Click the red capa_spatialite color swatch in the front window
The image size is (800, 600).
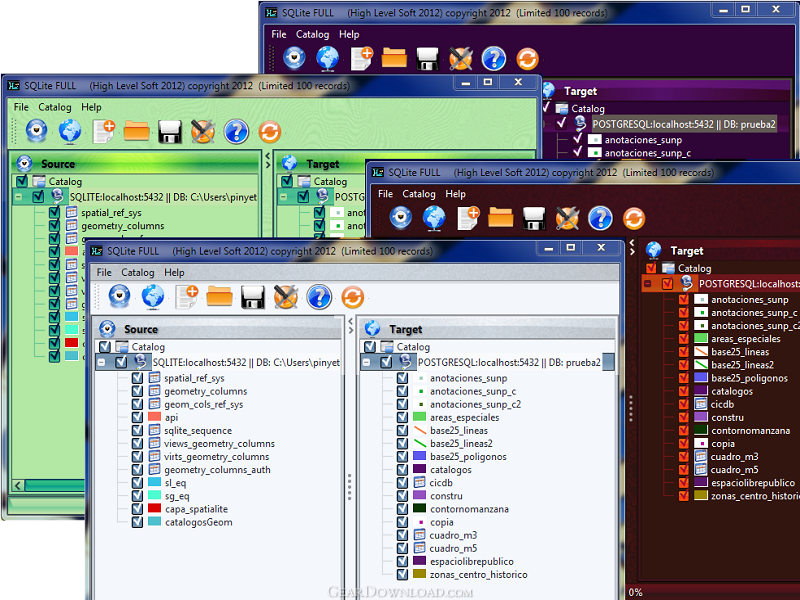click(155, 509)
